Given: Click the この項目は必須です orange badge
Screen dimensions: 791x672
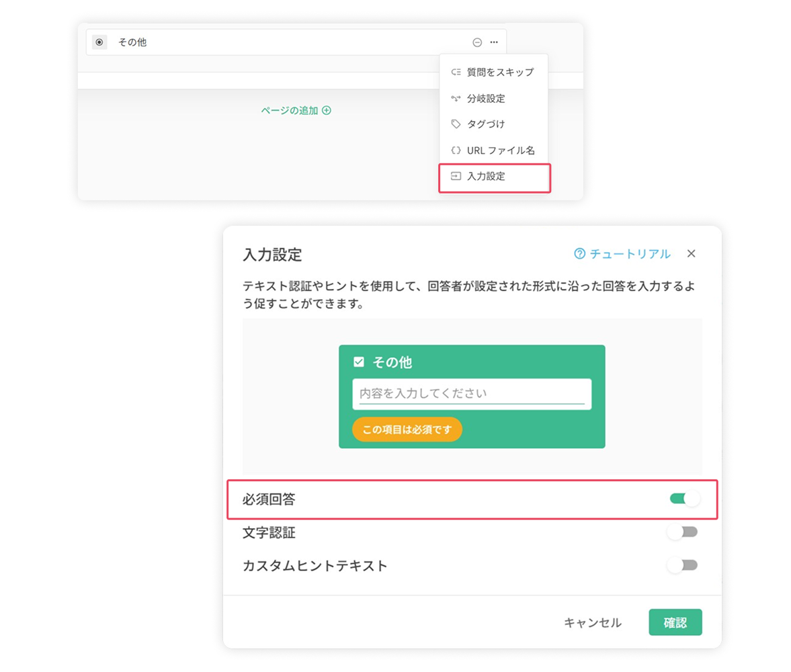Looking at the screenshot, I should coord(407,429).
